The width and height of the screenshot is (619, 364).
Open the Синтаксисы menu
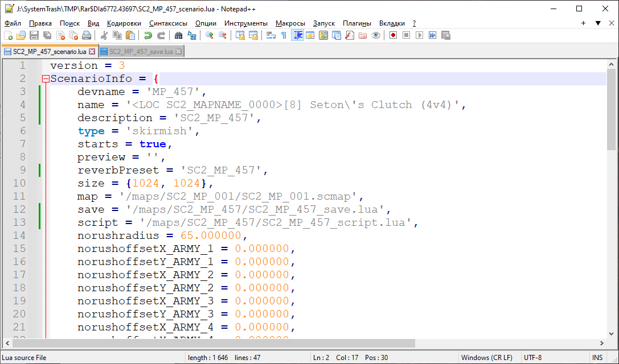pyautogui.click(x=168, y=23)
